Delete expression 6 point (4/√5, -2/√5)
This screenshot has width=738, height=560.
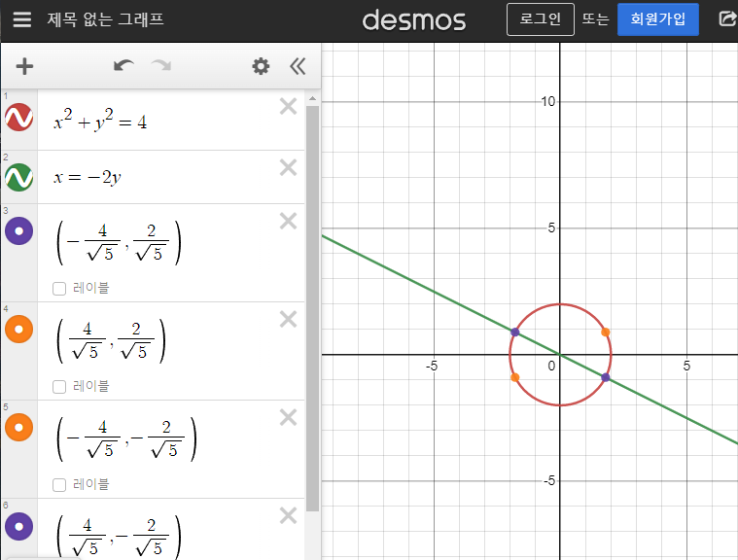[288, 516]
